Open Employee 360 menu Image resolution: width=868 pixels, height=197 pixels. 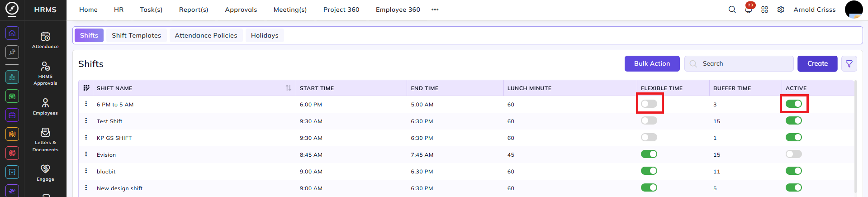[398, 10]
